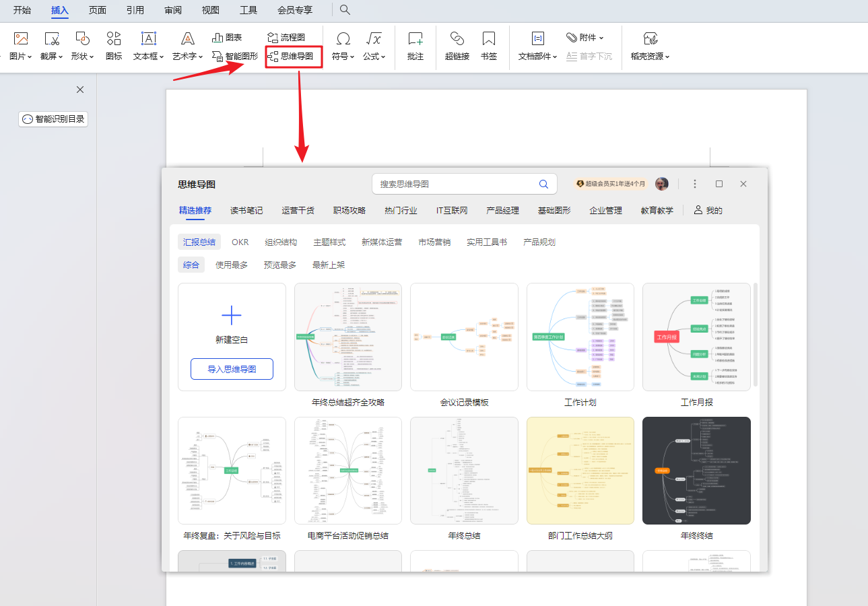
Task: Click the ribbon search magnifier icon
Action: coord(345,9)
